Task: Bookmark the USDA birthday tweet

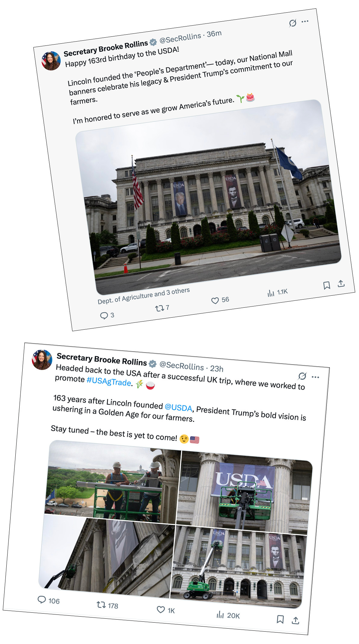Action: click(x=327, y=285)
